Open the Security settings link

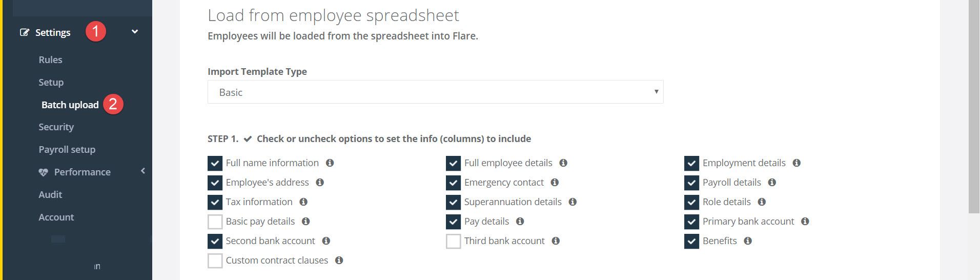click(x=56, y=127)
